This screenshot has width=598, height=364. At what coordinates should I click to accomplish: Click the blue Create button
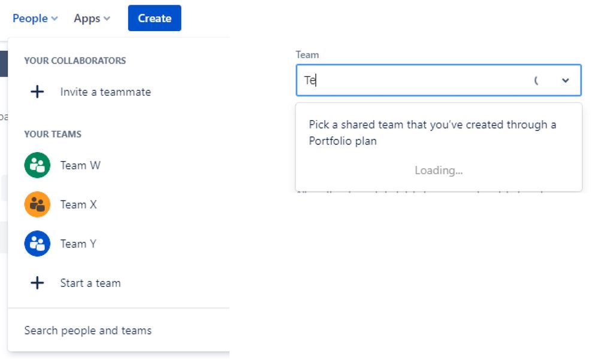click(x=155, y=18)
